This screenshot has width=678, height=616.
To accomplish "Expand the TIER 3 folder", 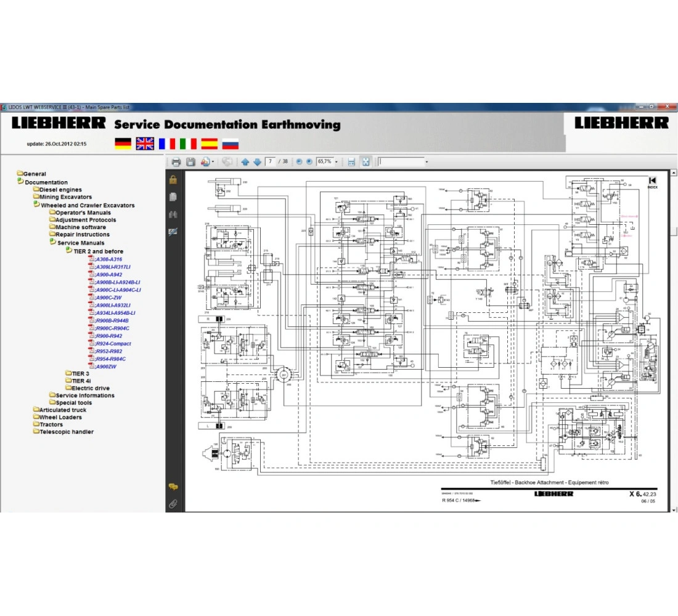I will pyautogui.click(x=78, y=373).
